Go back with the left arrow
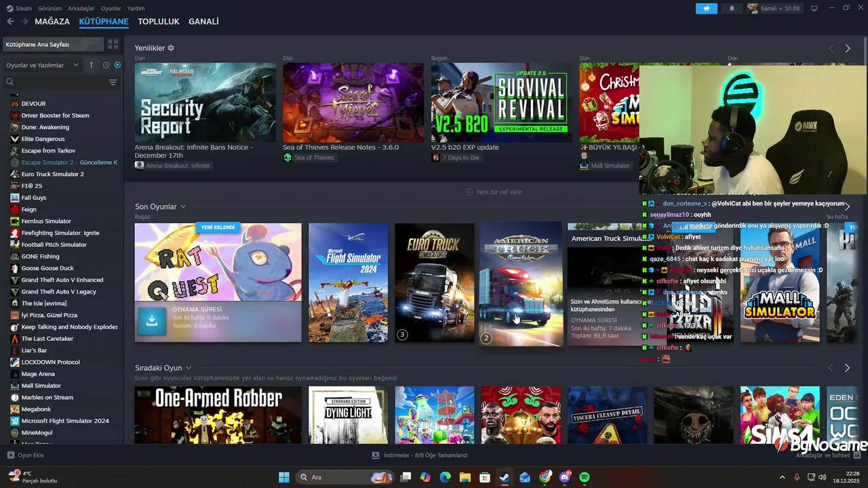This screenshot has width=868, height=488. click(x=10, y=22)
